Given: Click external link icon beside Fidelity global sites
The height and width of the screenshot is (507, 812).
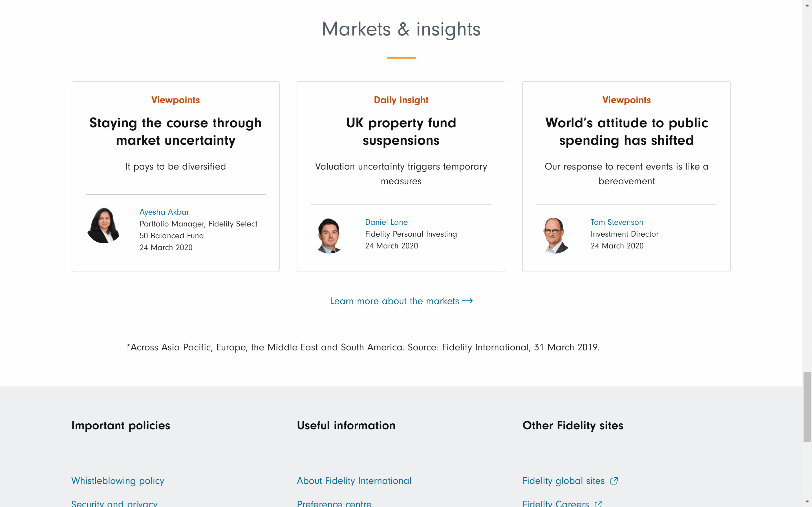Looking at the screenshot, I should coord(614,481).
